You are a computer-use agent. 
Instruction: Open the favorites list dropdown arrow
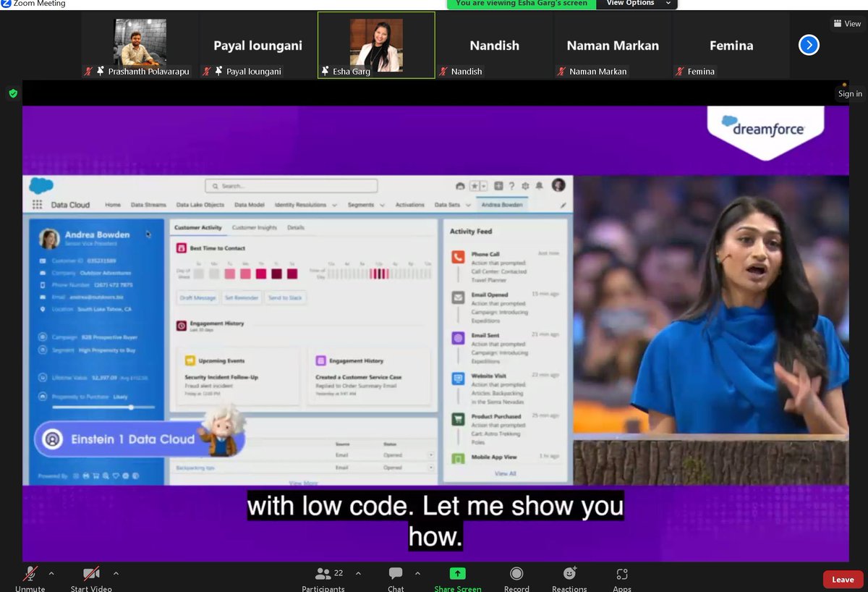pyautogui.click(x=484, y=186)
